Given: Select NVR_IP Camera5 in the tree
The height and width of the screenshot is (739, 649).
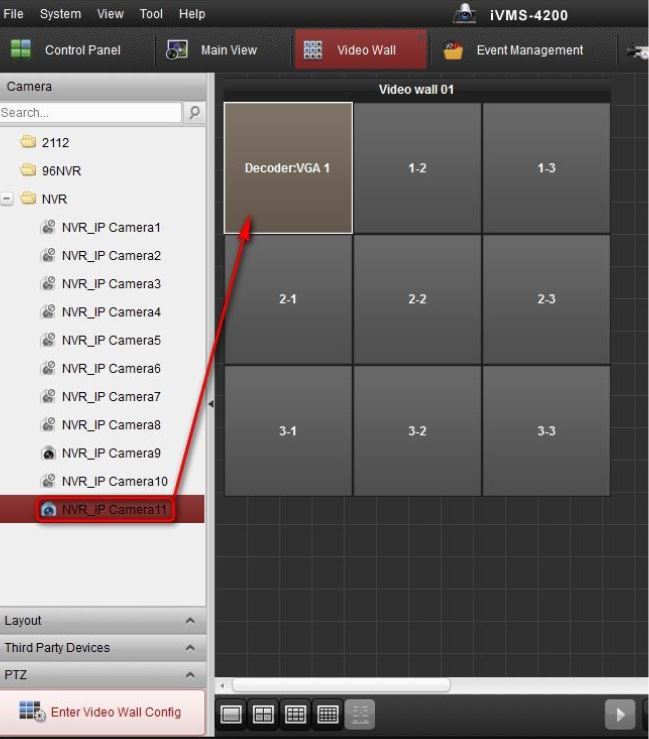Looking at the screenshot, I should click(x=111, y=340).
